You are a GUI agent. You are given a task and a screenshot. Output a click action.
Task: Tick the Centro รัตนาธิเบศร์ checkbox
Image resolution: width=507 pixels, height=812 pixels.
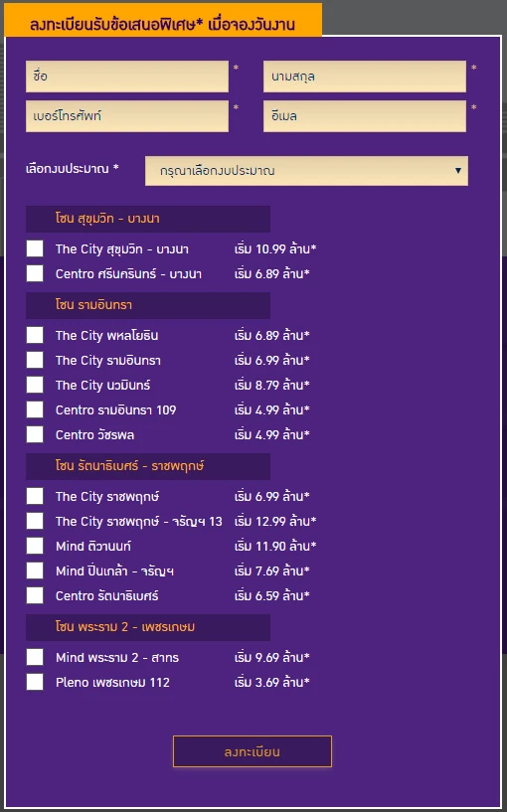coord(35,595)
